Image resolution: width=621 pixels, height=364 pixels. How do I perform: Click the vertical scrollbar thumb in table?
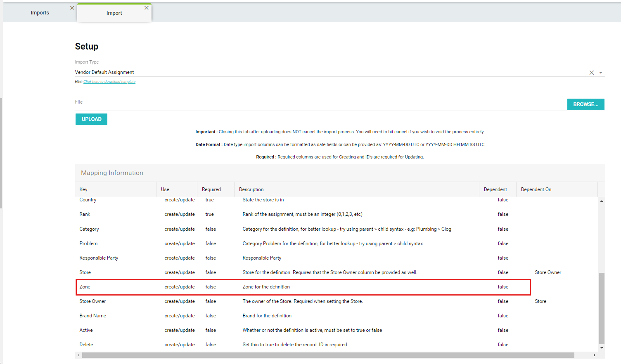point(602,307)
